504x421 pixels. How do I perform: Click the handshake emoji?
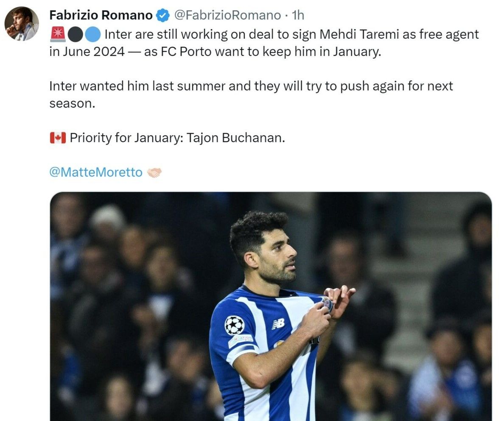pyautogui.click(x=154, y=173)
